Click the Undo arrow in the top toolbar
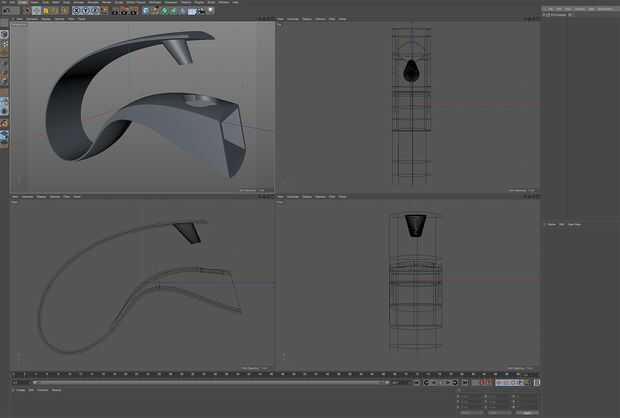620x418 pixels. [x=5, y=10]
